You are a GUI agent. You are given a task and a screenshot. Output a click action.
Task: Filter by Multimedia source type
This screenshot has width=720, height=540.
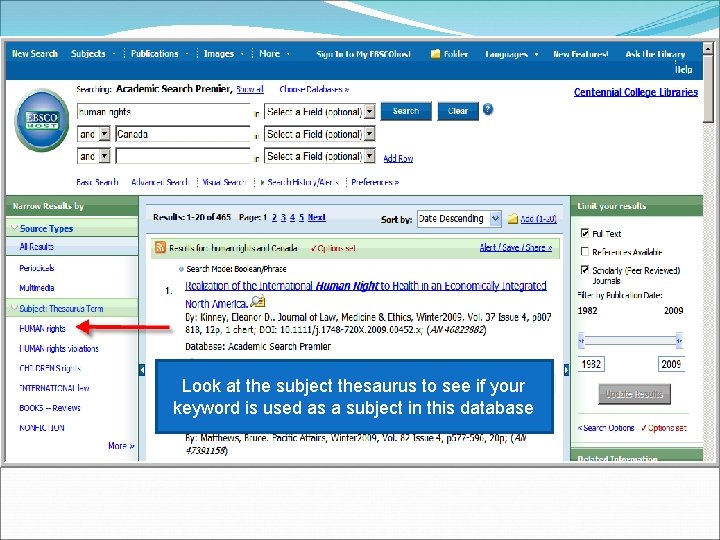(37, 288)
